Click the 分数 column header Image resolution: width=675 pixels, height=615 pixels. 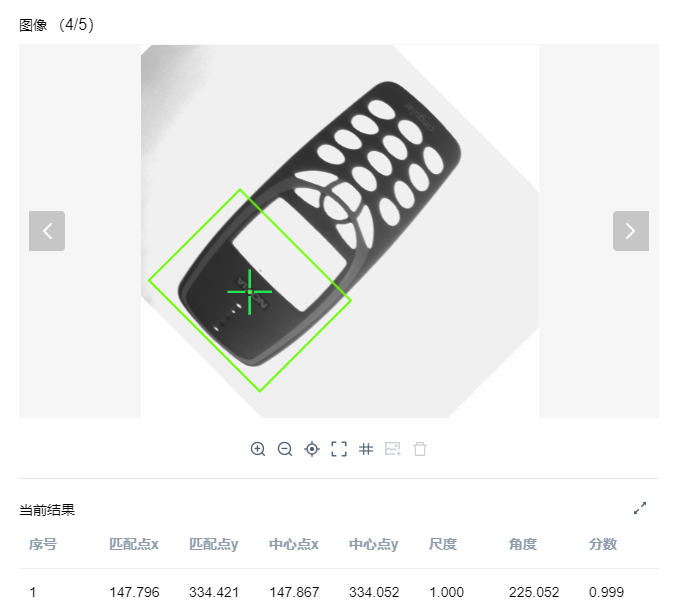pyautogui.click(x=603, y=544)
